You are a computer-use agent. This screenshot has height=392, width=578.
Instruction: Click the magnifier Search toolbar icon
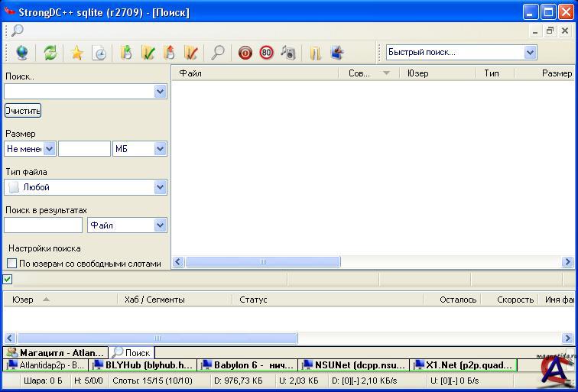tap(218, 53)
